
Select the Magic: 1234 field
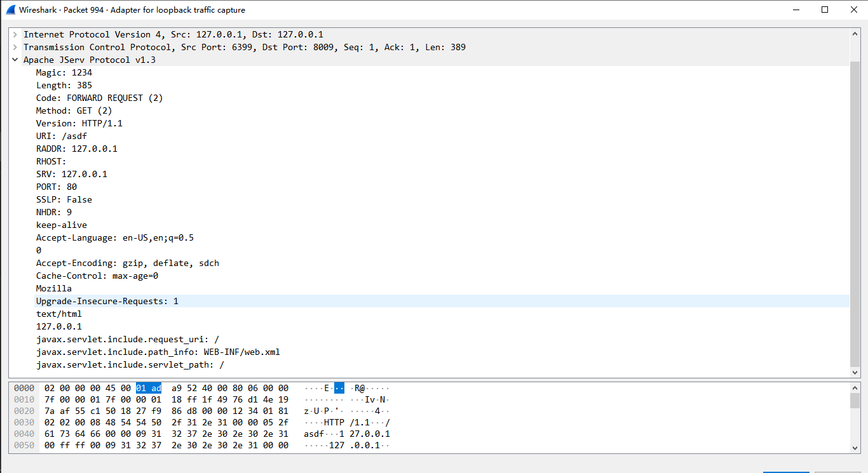(x=64, y=72)
